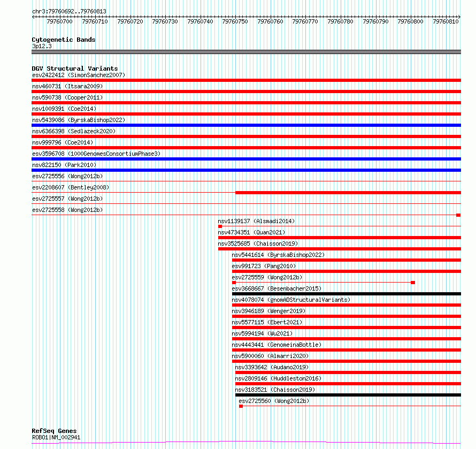Open variant nsv2809146 (Huddleston2016) label

278,378
